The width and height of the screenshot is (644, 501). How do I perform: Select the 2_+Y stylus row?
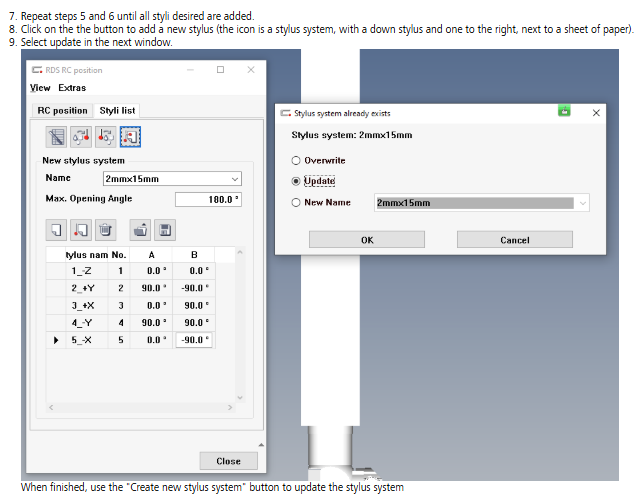click(x=131, y=288)
